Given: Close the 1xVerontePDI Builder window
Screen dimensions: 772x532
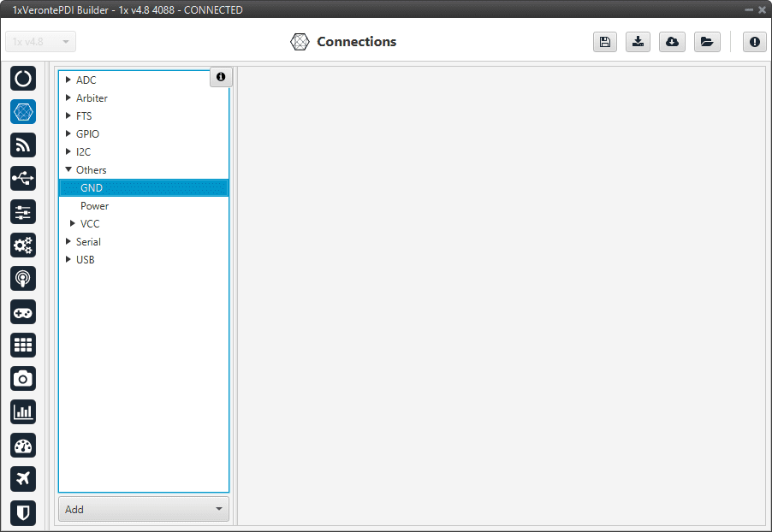Looking at the screenshot, I should [x=762, y=10].
